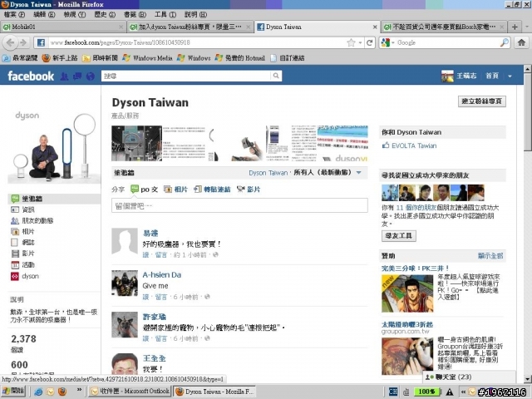Open the 檢視 (V) menu
532x399 pixels.
coord(75,15)
